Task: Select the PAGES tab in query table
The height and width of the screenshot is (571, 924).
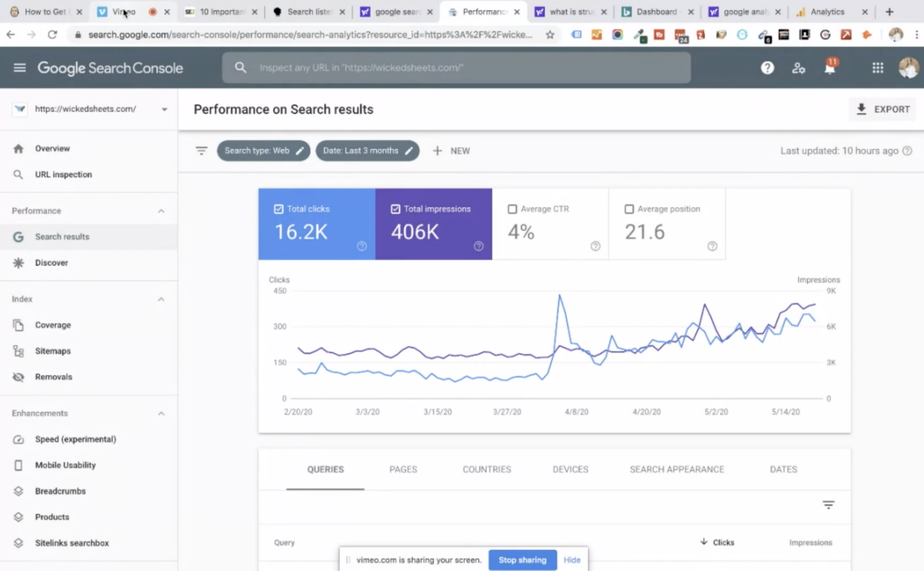Action: click(402, 469)
